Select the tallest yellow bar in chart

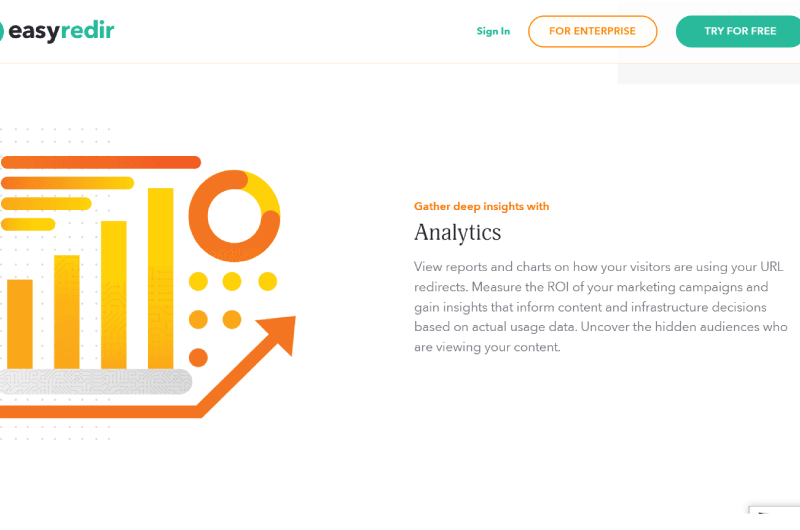[x=161, y=278]
